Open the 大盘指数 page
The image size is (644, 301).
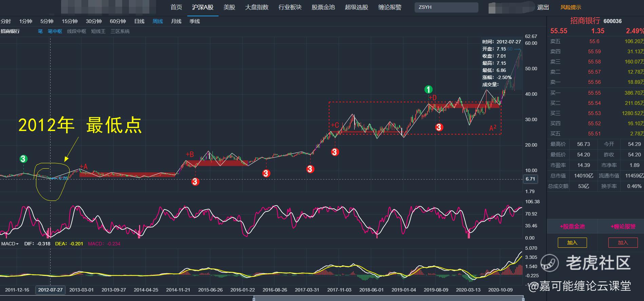tap(257, 7)
